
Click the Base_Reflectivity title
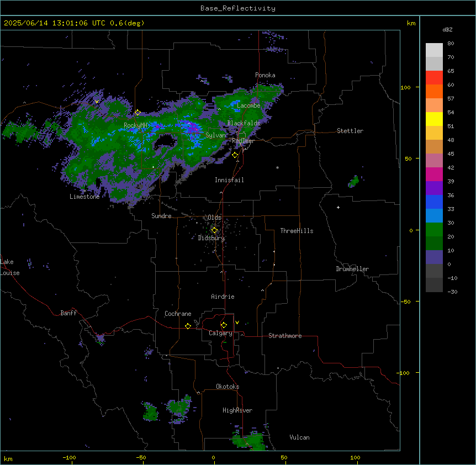238,8
